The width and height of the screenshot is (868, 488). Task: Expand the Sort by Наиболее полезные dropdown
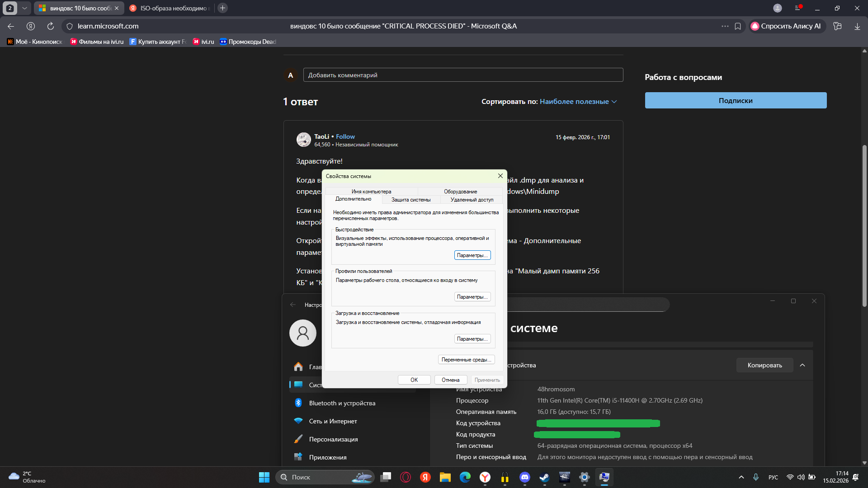[578, 102]
